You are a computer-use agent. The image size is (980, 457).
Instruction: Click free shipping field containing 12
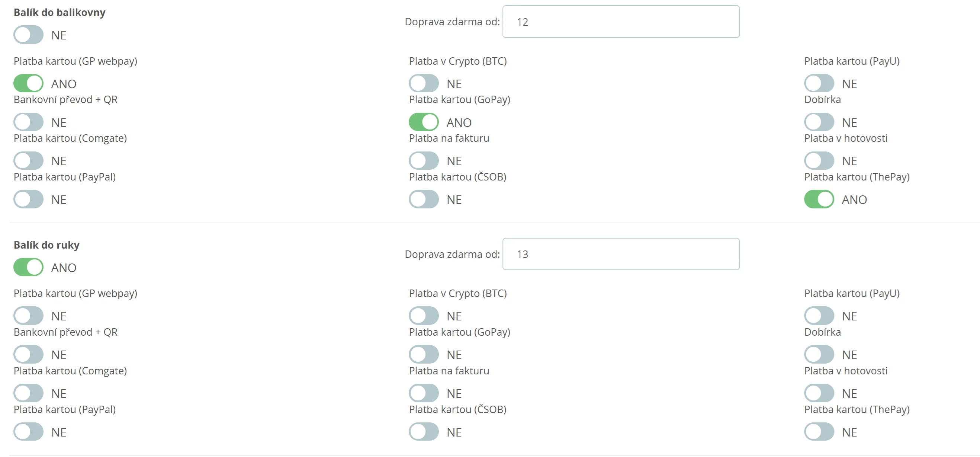pyautogui.click(x=620, y=22)
